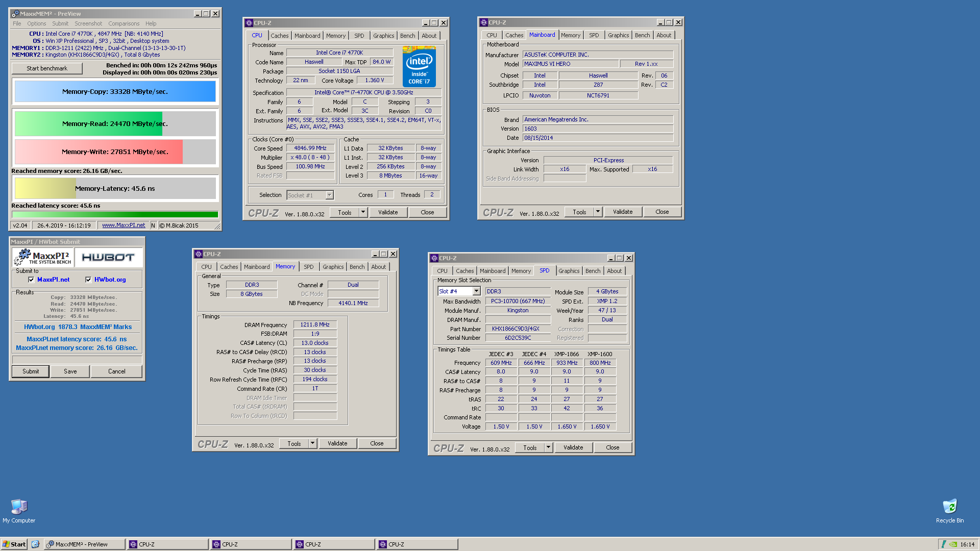Switch to the Bench tab in the Memory window
This screenshot has height=551, width=980.
pyautogui.click(x=357, y=267)
